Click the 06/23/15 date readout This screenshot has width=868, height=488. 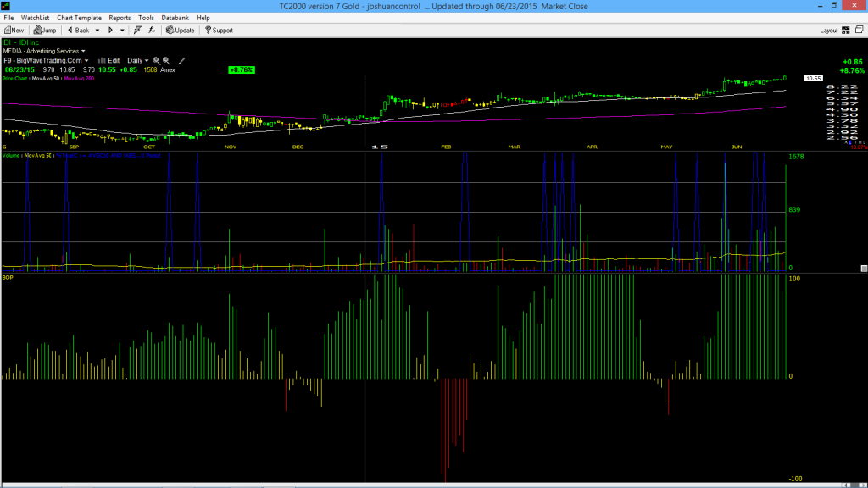pyautogui.click(x=20, y=69)
